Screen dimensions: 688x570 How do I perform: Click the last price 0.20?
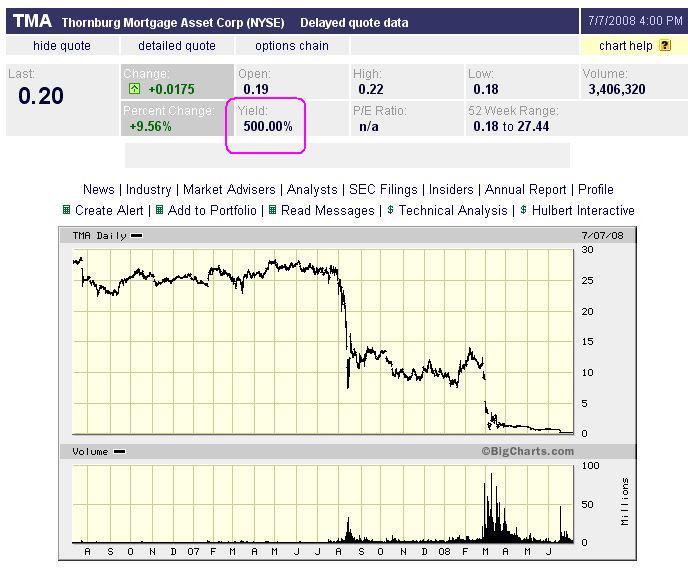(x=41, y=96)
